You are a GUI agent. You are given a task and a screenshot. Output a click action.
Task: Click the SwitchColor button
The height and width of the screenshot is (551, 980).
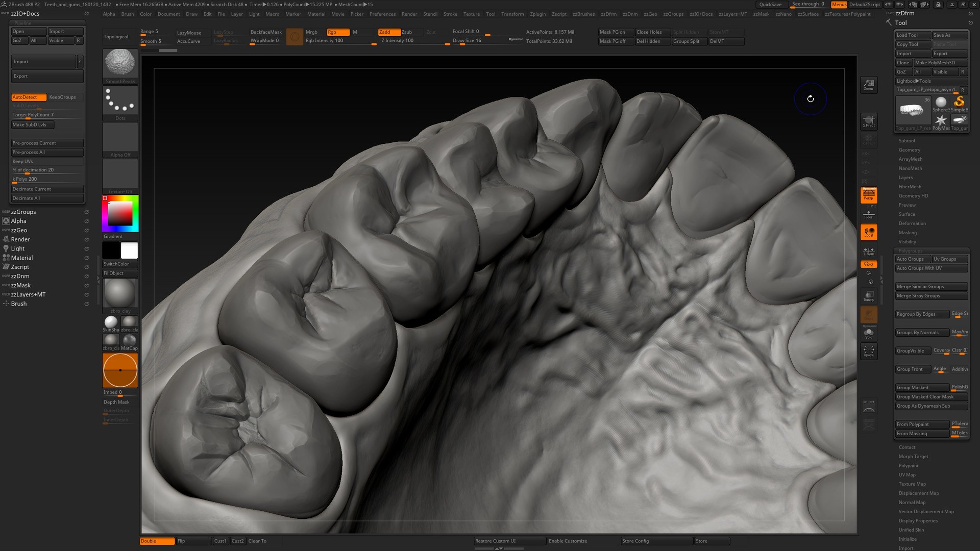point(120,264)
